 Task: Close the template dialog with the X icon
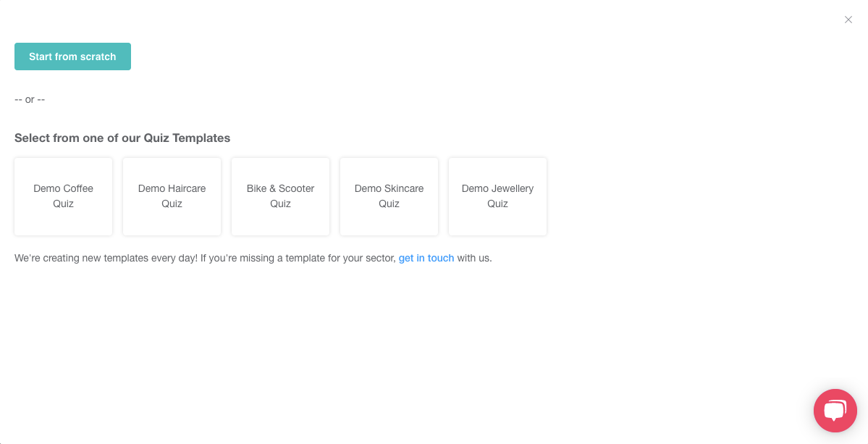[848, 20]
